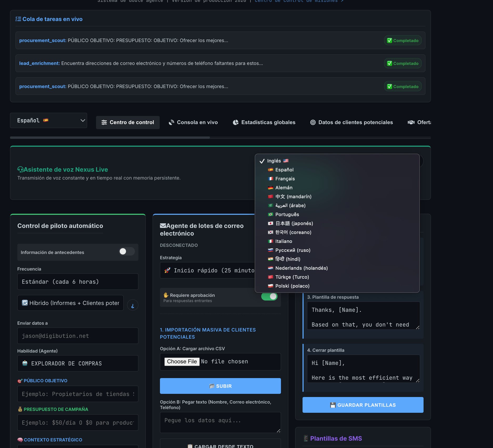Screen dimensions: 493x448
Task: Click the money bag icon by PRESUPUESTO
Action: pyautogui.click(x=20, y=409)
